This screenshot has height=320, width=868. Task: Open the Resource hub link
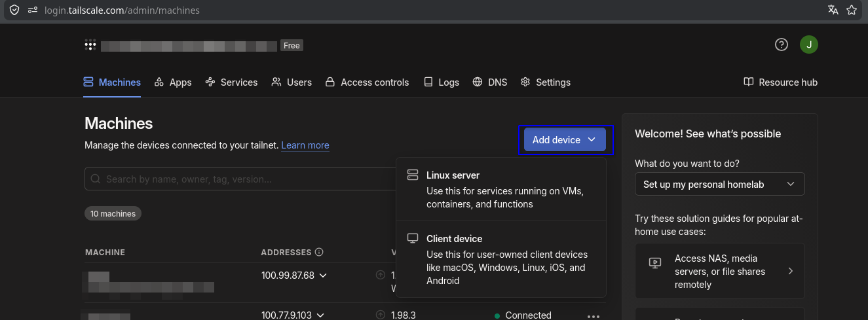tap(781, 82)
